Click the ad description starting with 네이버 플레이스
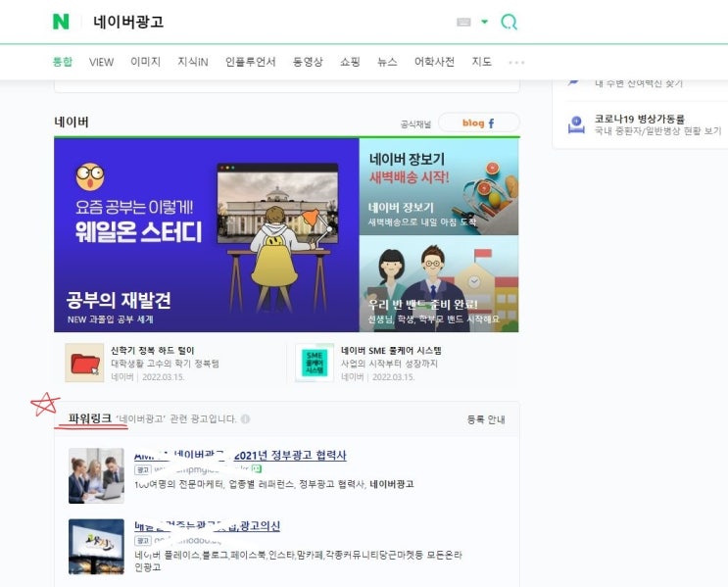Viewport: 728px width, 587px height. point(298,561)
